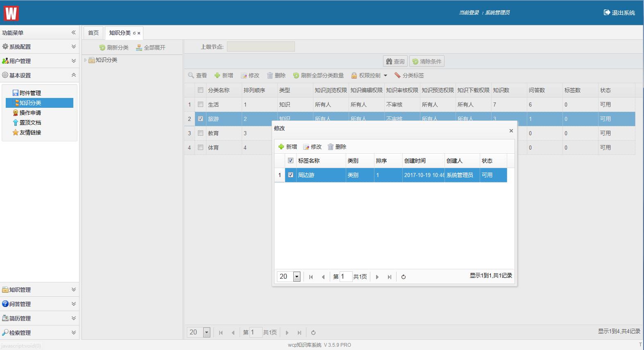Refresh the main category table
This screenshot has height=350, width=644.
point(313,333)
